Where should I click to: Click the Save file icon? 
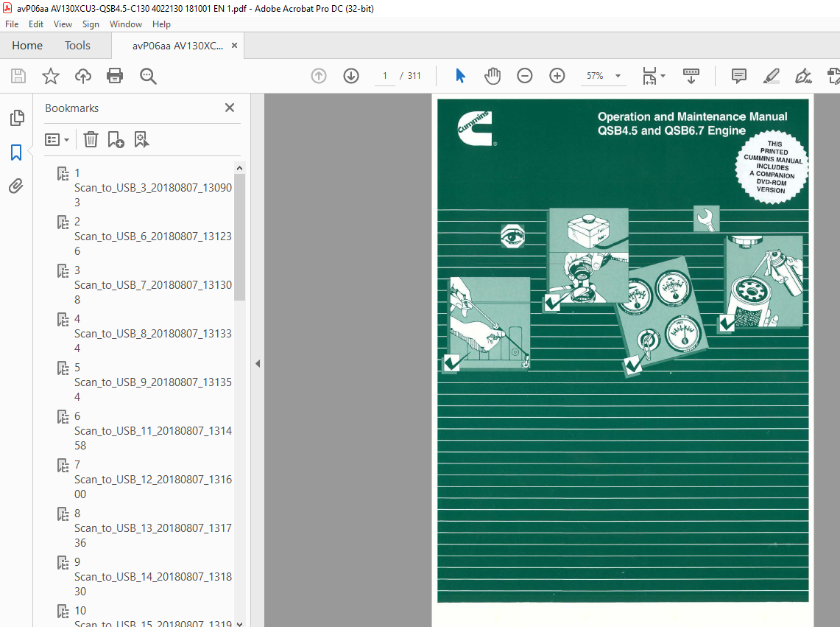point(18,76)
